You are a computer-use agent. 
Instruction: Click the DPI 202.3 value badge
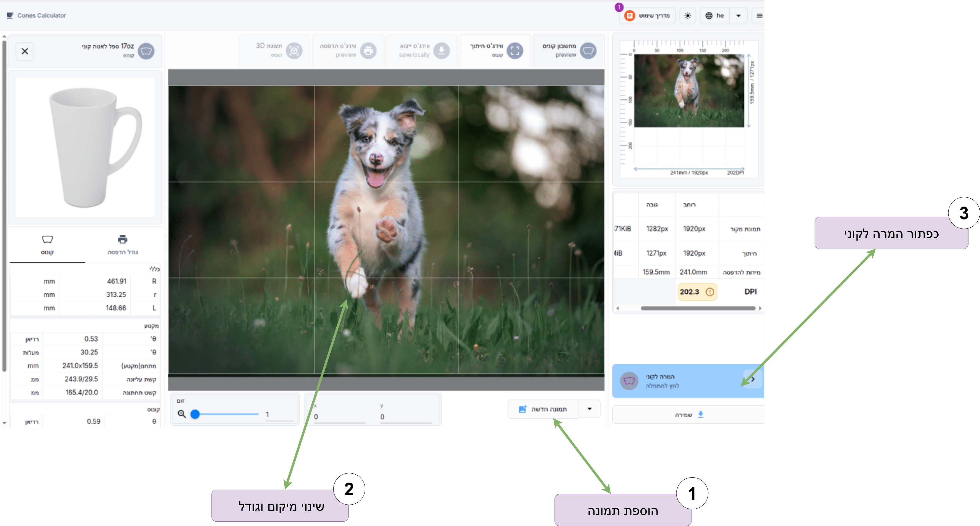[x=697, y=292]
